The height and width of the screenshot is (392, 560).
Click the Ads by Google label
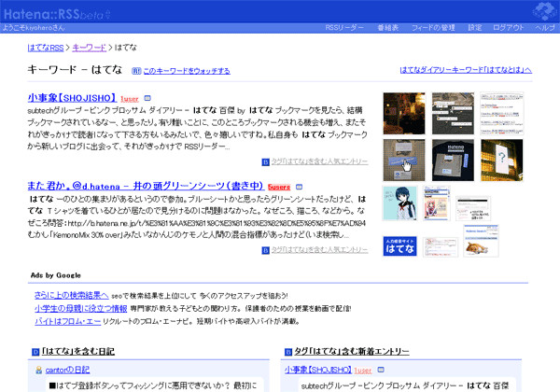click(56, 275)
